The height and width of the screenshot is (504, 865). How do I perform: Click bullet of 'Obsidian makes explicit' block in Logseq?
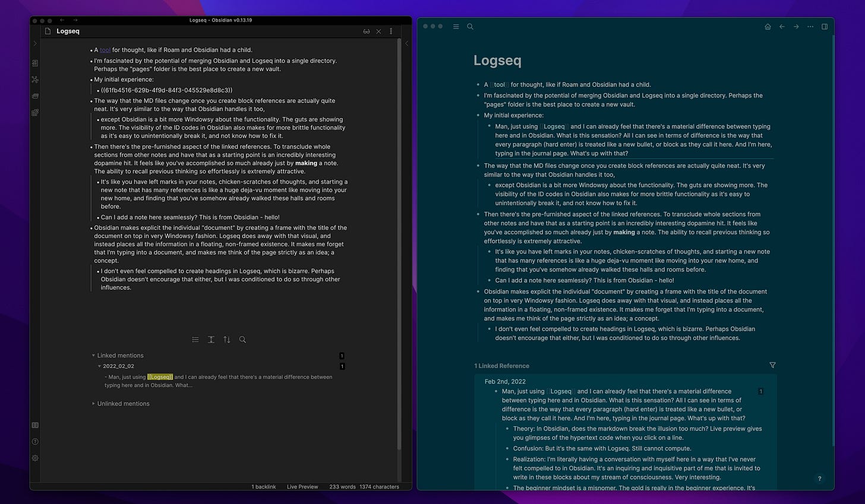478,291
